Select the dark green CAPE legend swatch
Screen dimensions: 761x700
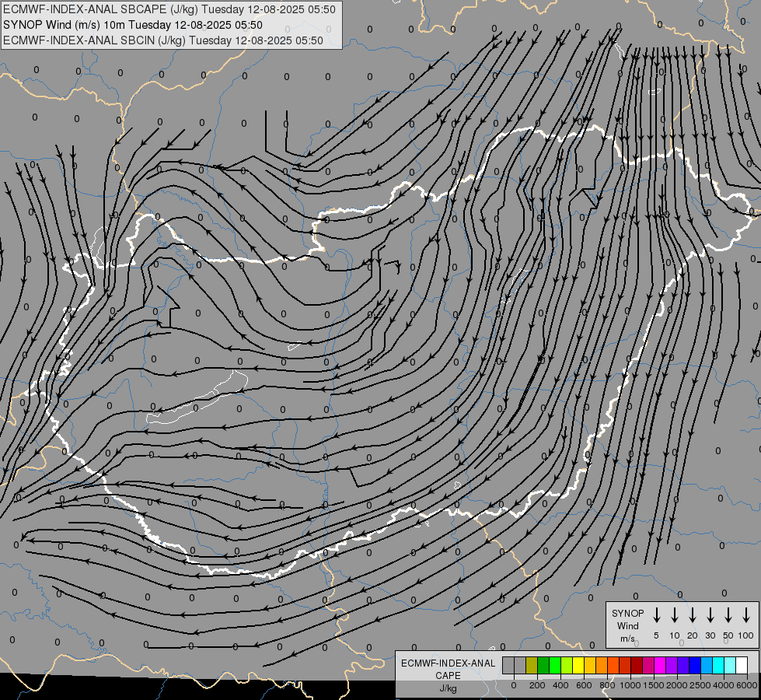(x=543, y=665)
